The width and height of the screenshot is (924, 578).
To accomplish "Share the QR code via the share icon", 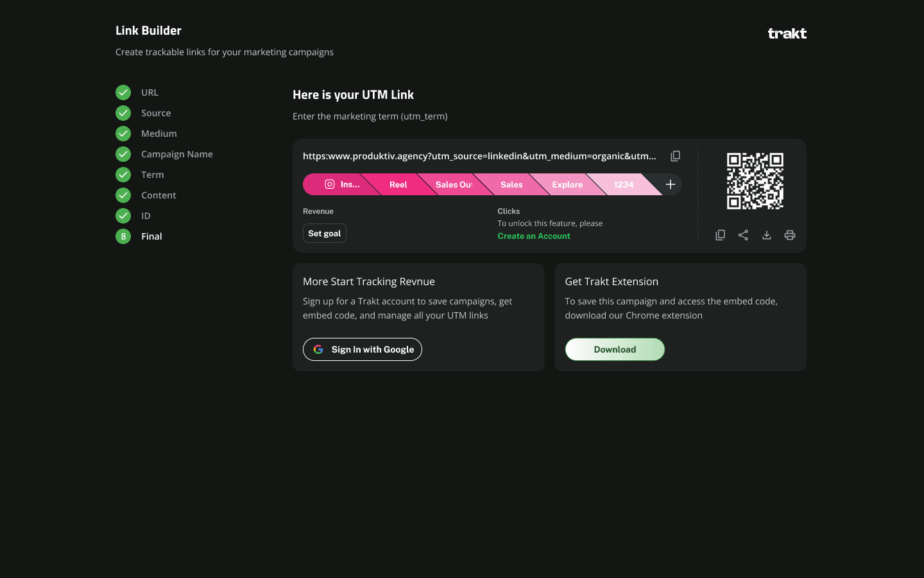I will [x=743, y=235].
